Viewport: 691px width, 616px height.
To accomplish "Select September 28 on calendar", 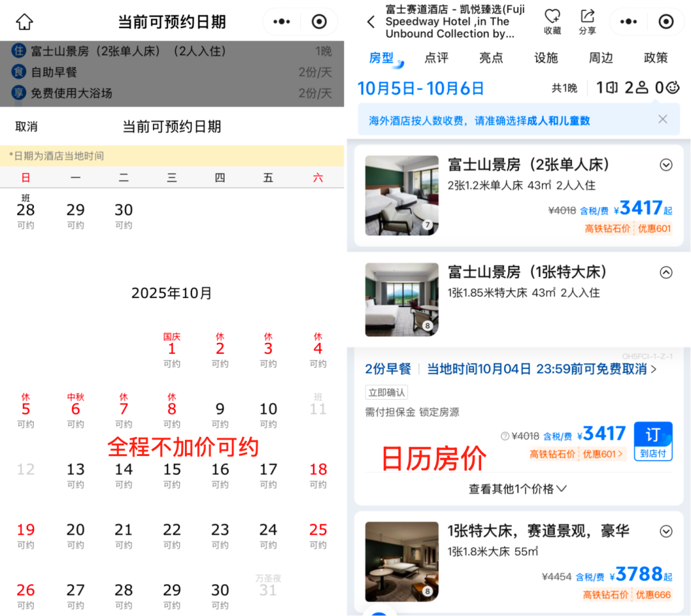I will [x=26, y=212].
